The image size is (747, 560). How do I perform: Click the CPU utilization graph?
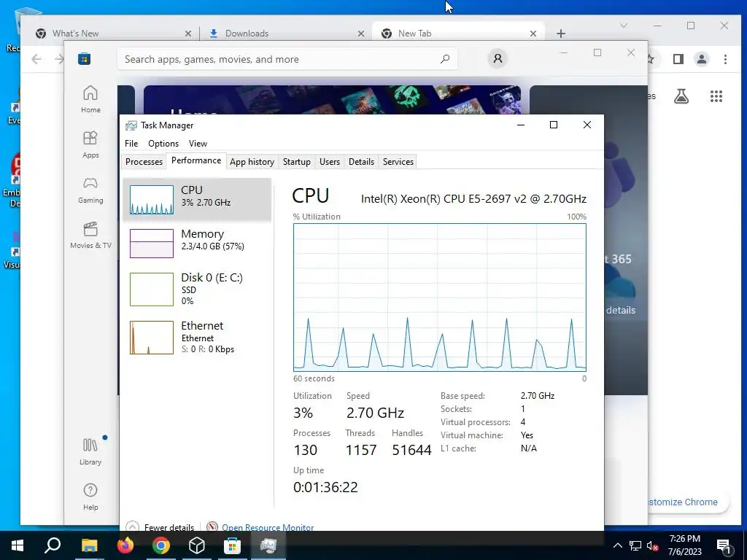440,297
